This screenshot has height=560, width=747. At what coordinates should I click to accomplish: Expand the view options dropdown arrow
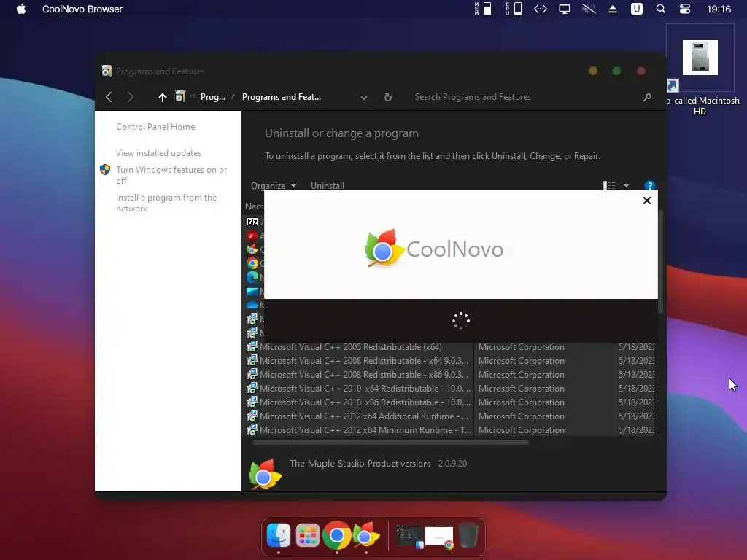pos(626,186)
